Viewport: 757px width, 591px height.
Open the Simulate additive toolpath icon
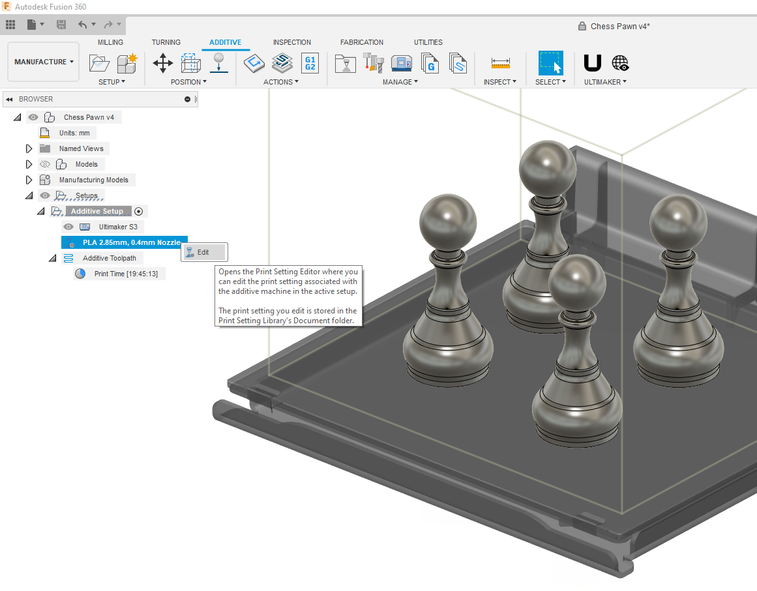pos(282,63)
